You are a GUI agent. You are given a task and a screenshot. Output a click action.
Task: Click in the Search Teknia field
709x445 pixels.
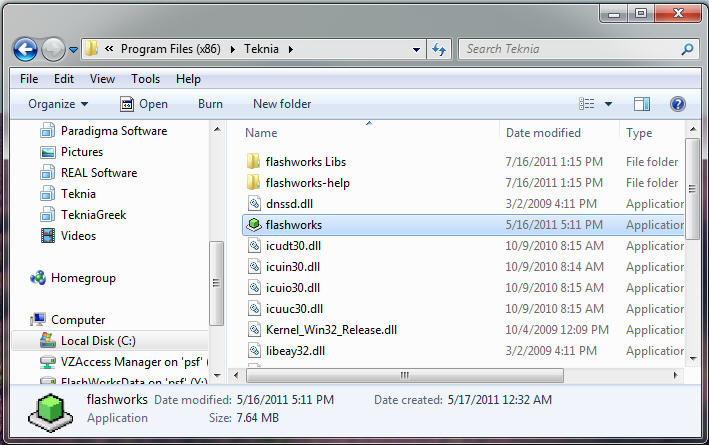(x=570, y=48)
